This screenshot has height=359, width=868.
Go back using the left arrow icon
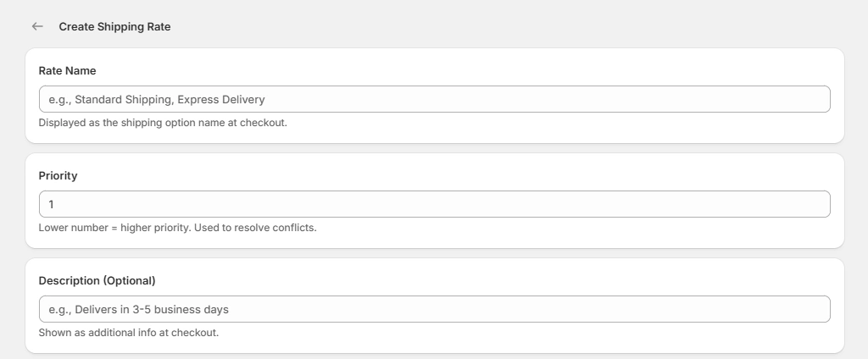click(x=37, y=26)
